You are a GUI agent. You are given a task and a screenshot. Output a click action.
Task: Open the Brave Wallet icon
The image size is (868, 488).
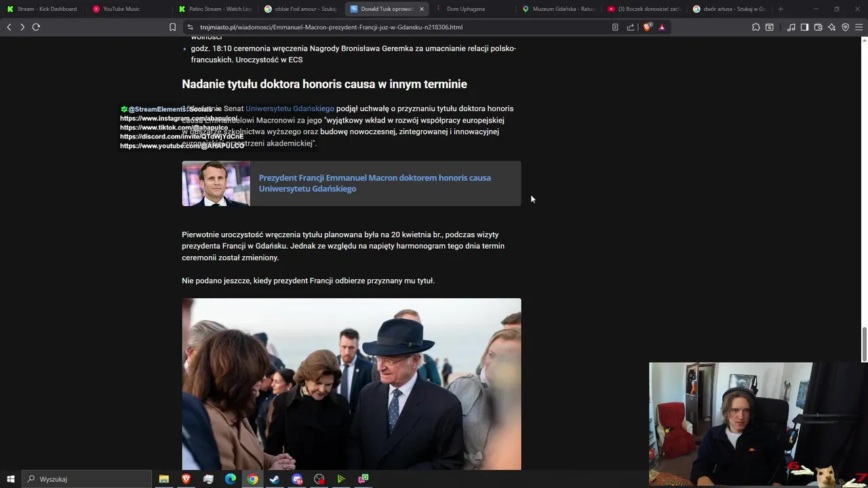[x=818, y=27]
